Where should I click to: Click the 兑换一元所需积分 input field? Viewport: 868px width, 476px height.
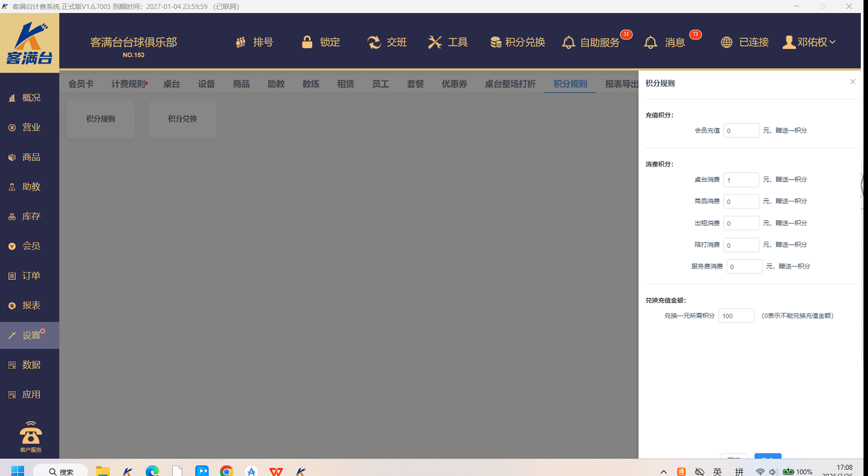(736, 316)
